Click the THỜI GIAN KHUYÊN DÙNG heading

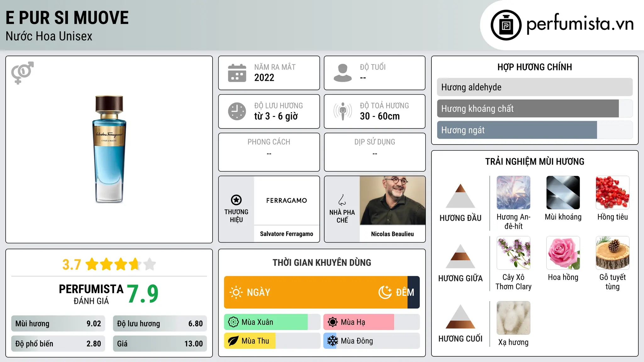(322, 262)
